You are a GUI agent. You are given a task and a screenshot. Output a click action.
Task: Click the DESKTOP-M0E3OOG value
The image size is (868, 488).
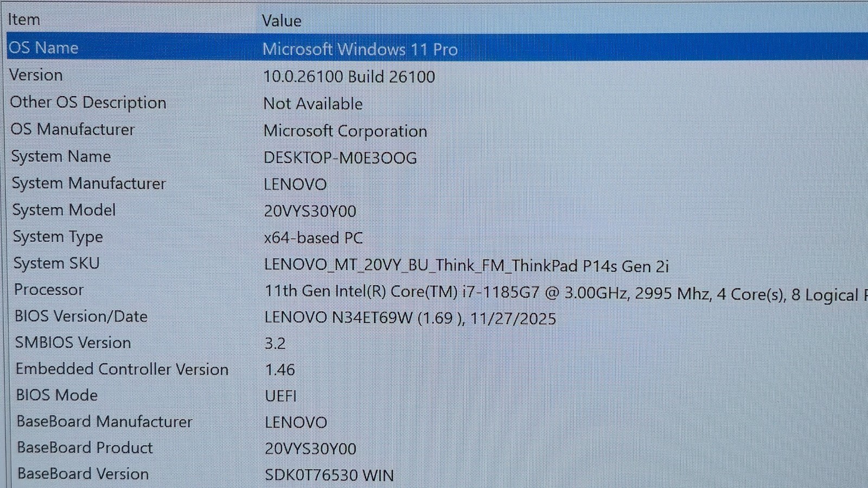340,158
